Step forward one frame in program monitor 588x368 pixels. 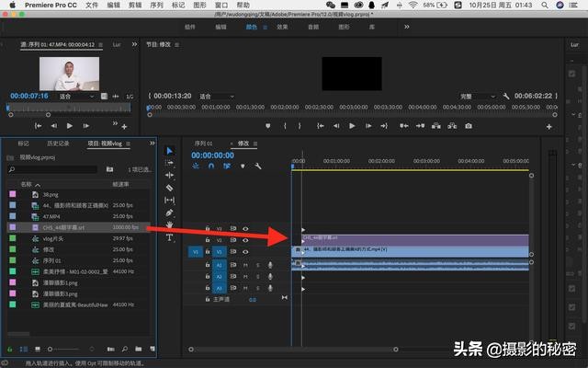click(x=368, y=126)
